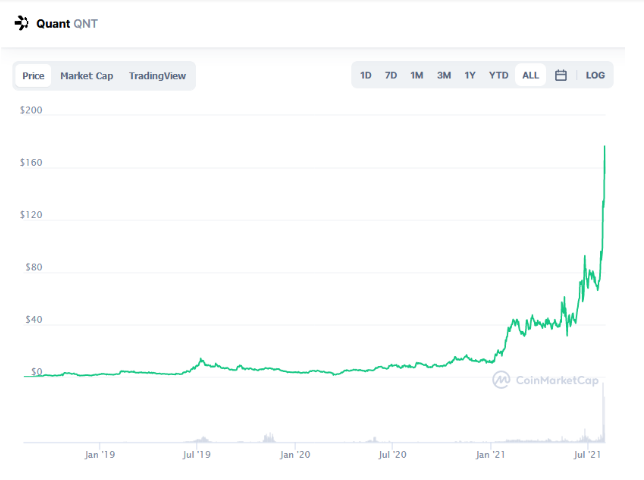This screenshot has width=644, height=480.
Task: Select the 7D time range
Action: pos(391,75)
